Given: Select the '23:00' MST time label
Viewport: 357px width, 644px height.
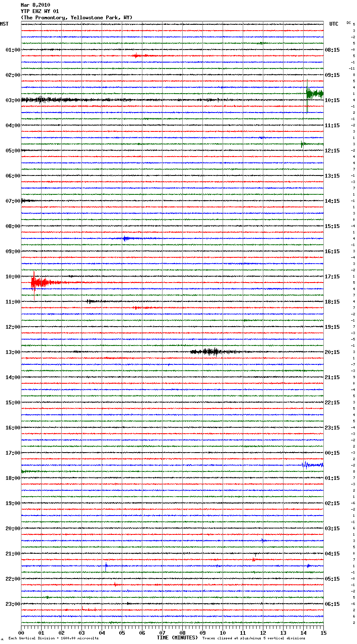Looking at the screenshot, I should click(13, 604).
